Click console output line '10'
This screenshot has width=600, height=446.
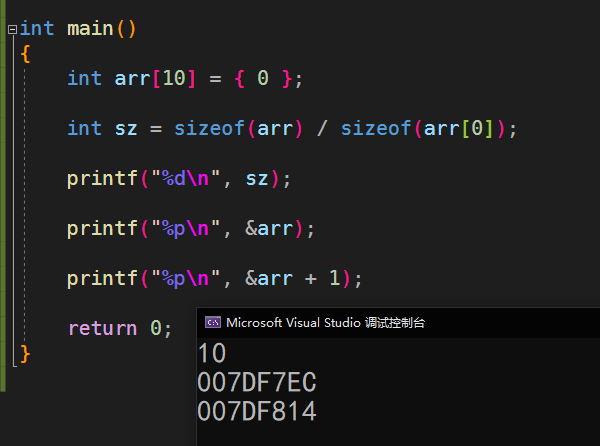pos(212,353)
